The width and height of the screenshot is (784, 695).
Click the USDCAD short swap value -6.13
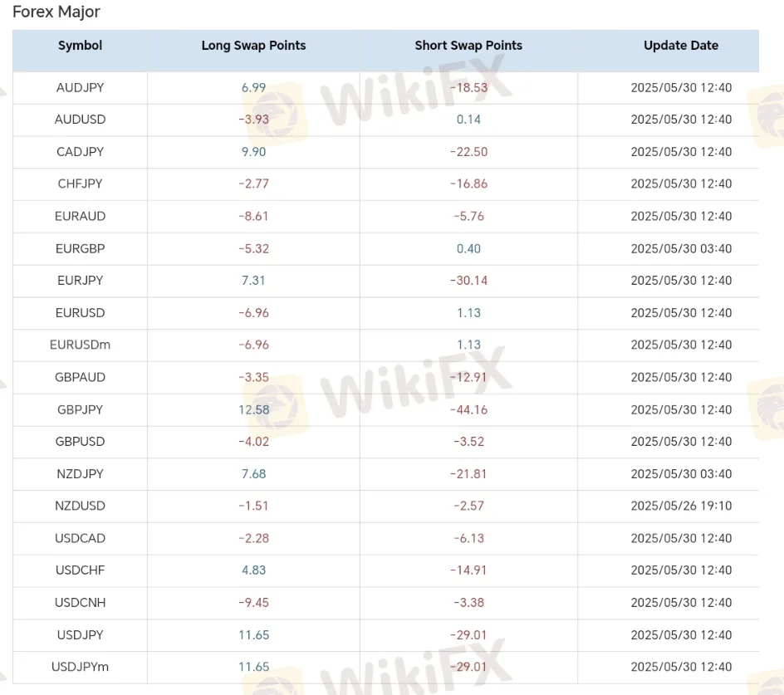click(x=468, y=538)
